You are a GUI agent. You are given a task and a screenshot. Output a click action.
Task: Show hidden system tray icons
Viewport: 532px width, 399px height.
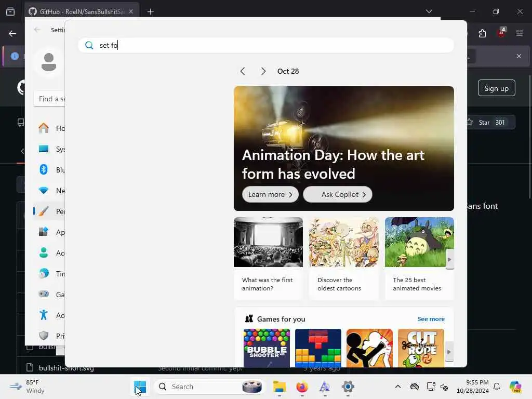pyautogui.click(x=398, y=387)
